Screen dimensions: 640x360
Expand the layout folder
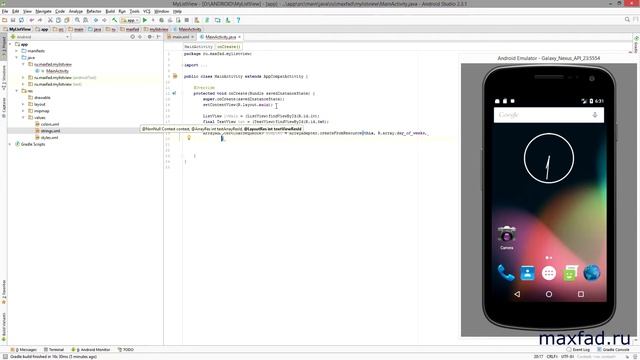click(x=23, y=104)
